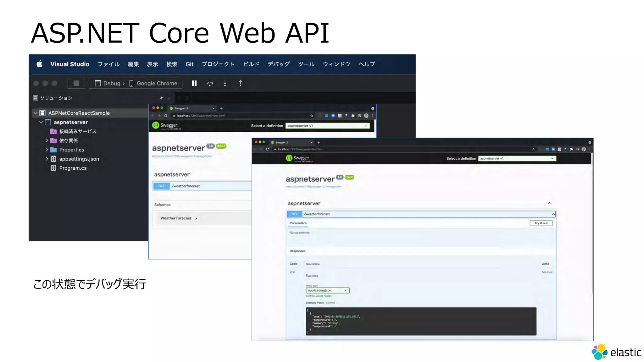The width and height of the screenshot is (644, 362).
Task: Open the extensions puzzle icon in front browser
Action: (571, 149)
